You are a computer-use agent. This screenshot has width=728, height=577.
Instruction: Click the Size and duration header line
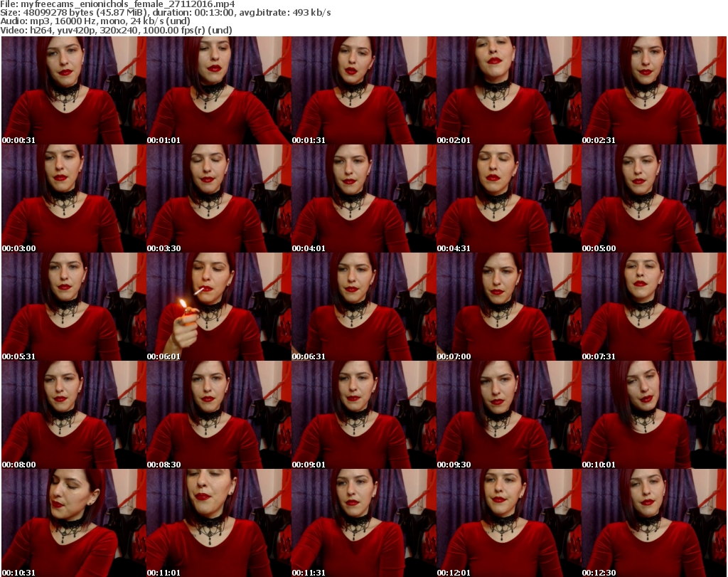coord(165,13)
